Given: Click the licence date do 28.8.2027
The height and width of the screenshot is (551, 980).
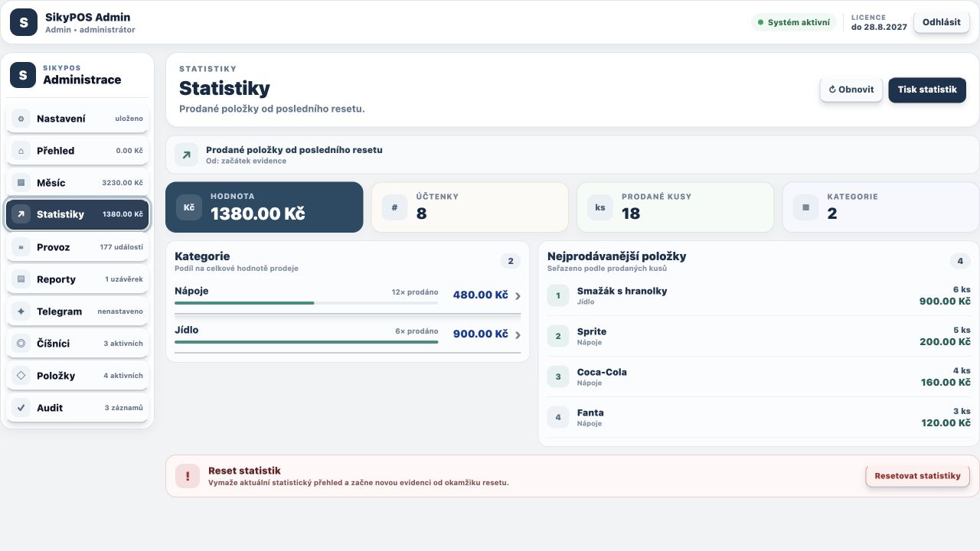Looking at the screenshot, I should pos(879,27).
